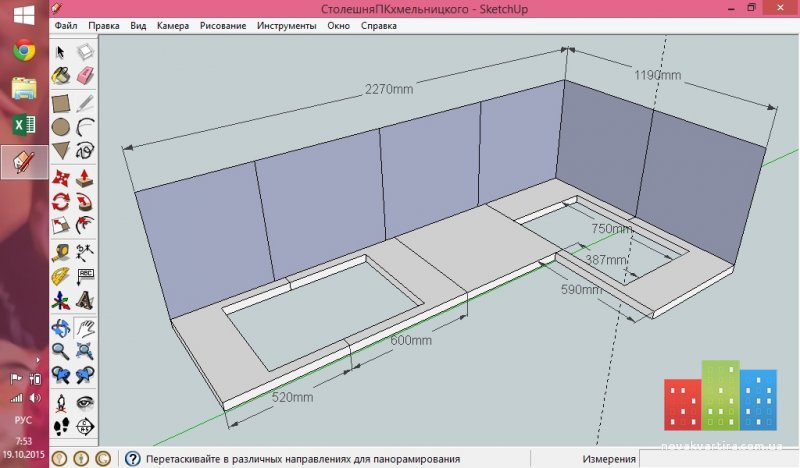Open the Файл menu
The width and height of the screenshot is (800, 468).
[66, 26]
